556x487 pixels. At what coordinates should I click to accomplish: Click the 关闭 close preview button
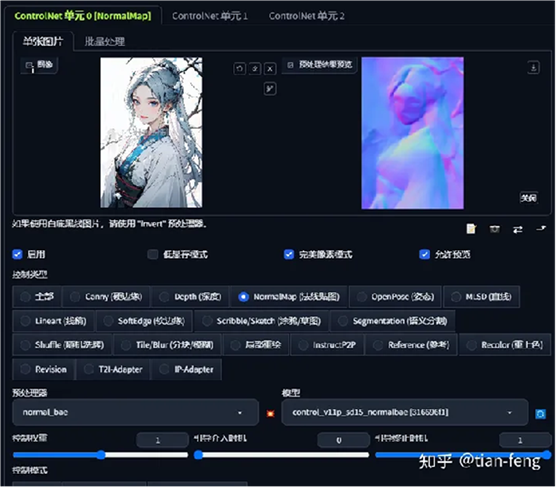pos(528,198)
